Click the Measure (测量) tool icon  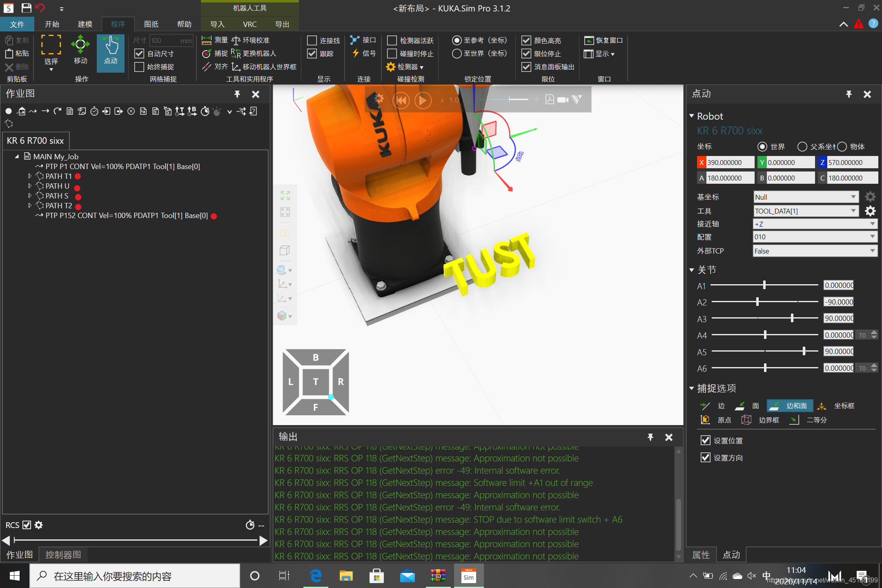(x=207, y=40)
